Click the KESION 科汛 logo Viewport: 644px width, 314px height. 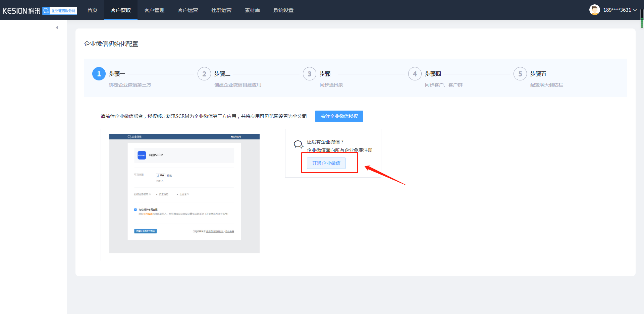click(21, 10)
